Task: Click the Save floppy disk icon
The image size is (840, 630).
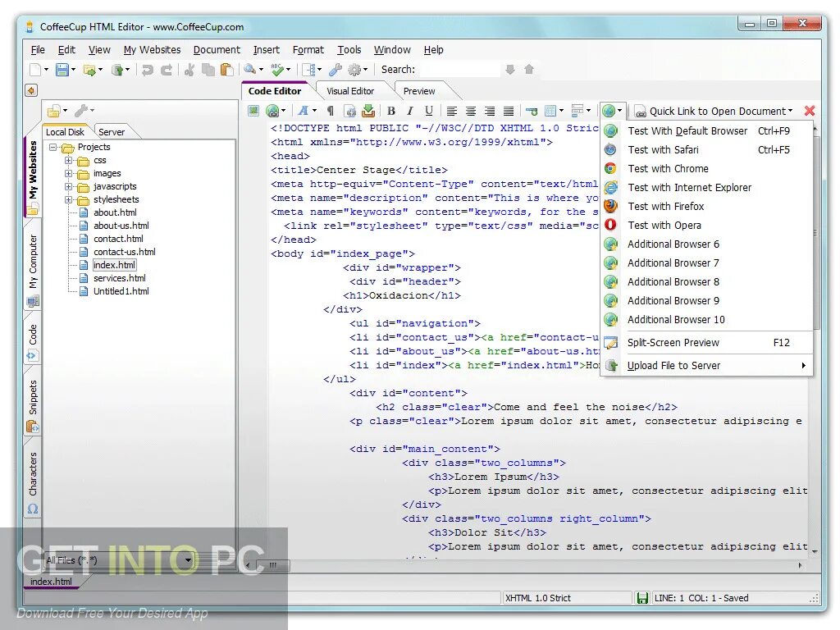Action: pos(62,70)
